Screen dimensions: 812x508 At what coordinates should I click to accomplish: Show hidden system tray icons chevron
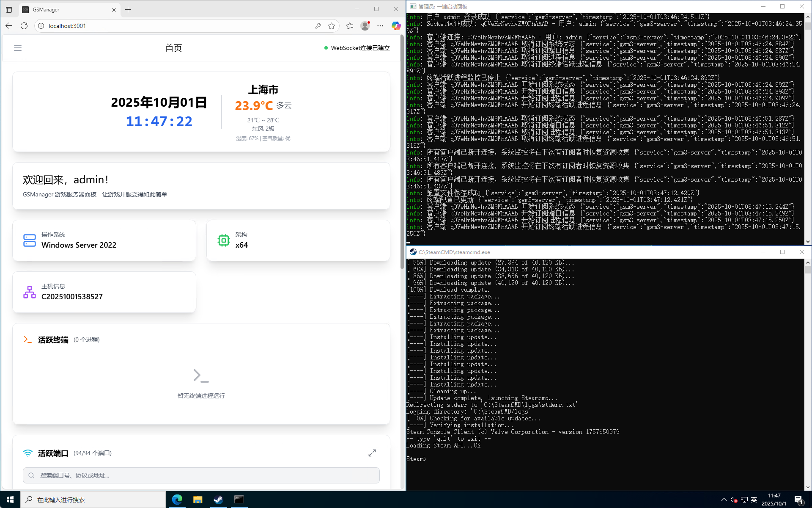pos(724,500)
